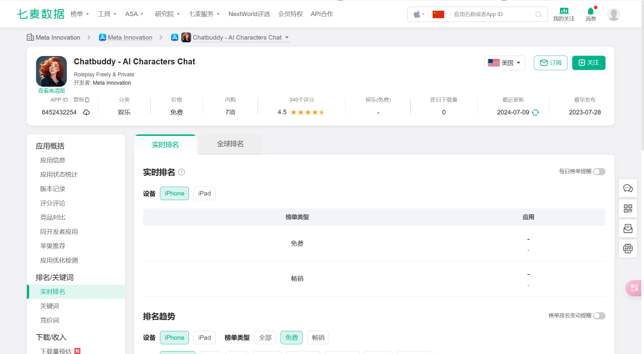Open 关键词 in the sidebar

point(49,306)
